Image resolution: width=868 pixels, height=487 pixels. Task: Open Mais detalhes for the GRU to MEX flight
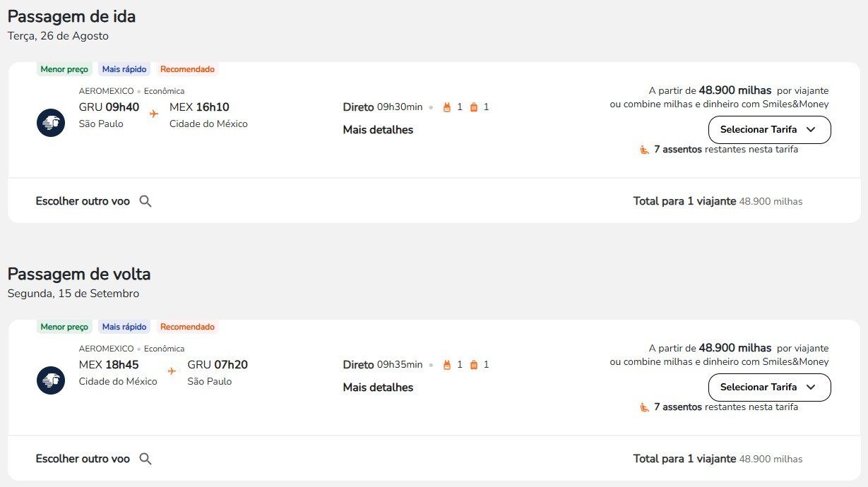click(378, 130)
